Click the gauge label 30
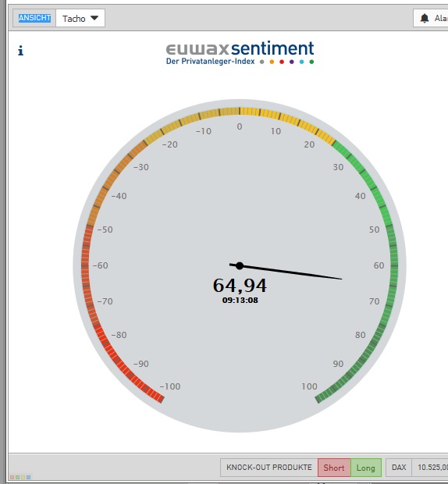448x484 pixels. [338, 167]
